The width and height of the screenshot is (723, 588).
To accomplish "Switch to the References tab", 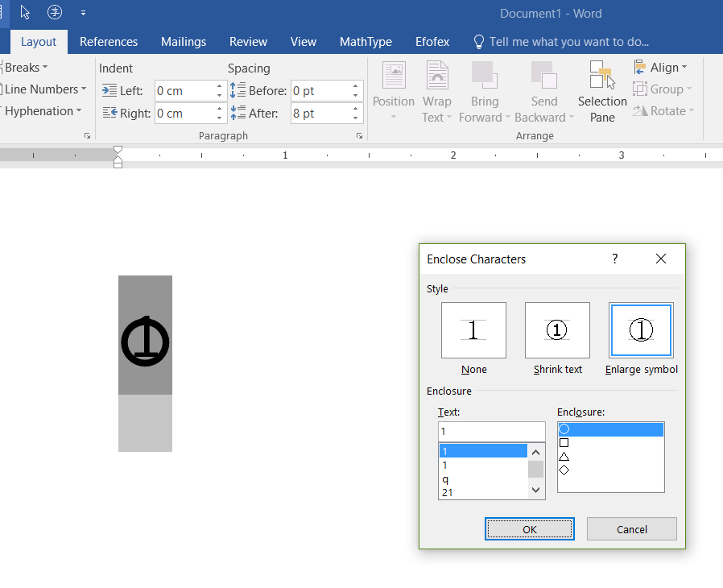I will [109, 42].
